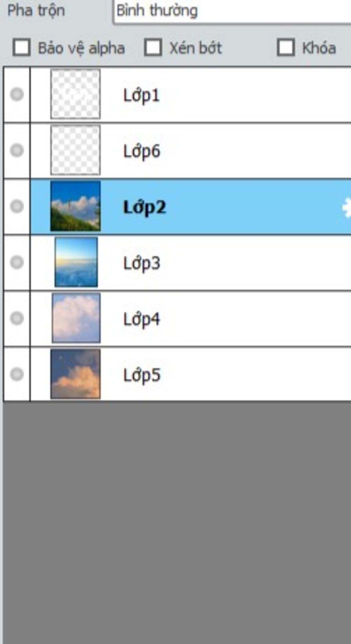Toggle visibility of layer Lớp3

tap(17, 262)
